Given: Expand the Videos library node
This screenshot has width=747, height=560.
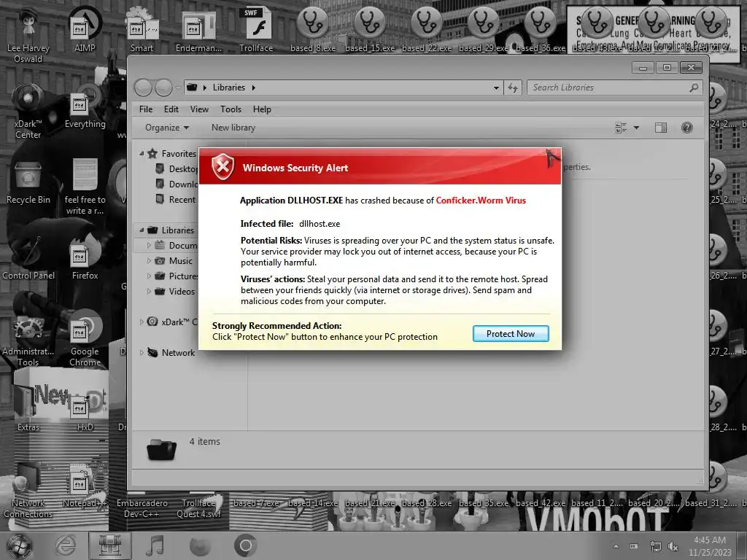Looking at the screenshot, I should tap(149, 292).
